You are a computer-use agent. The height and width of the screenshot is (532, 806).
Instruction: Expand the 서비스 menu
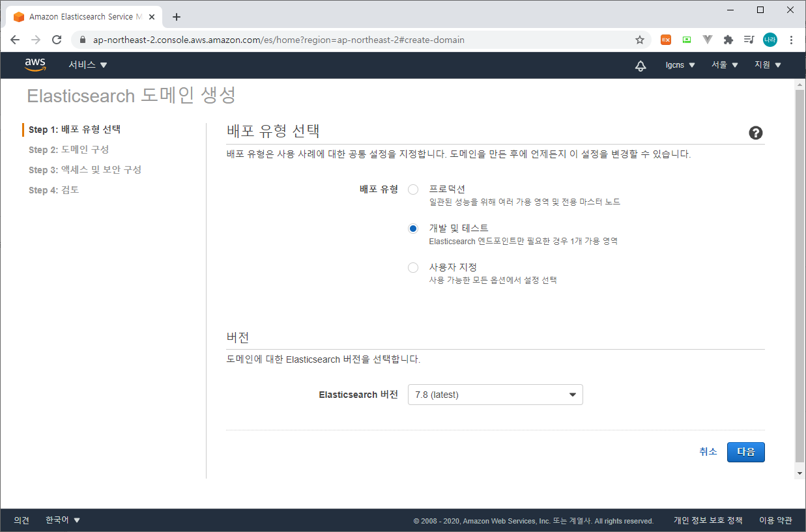coord(88,65)
